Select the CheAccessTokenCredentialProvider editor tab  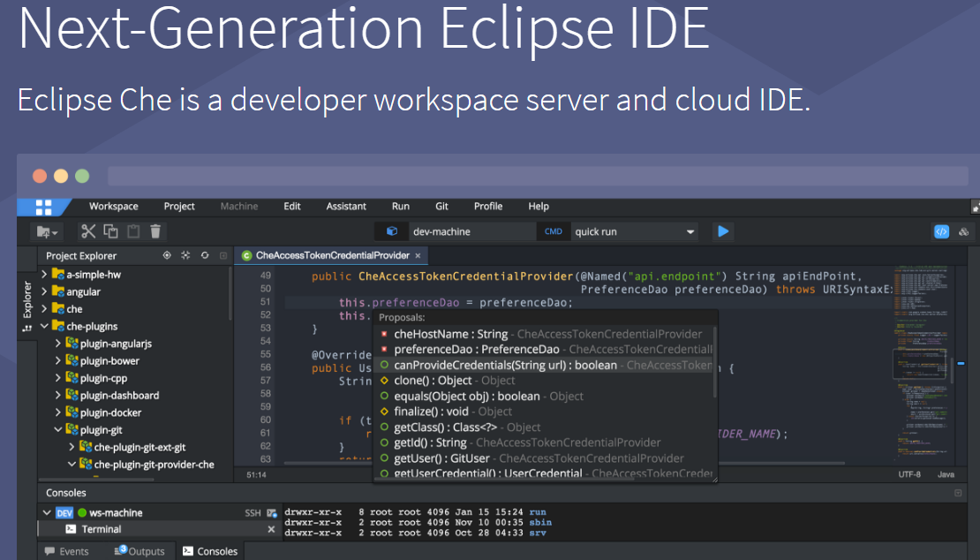coord(331,255)
